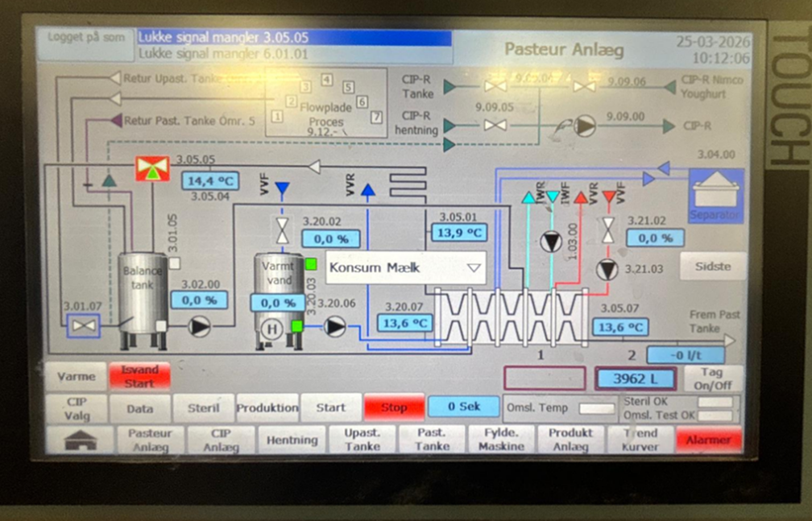
Task: Toggle the Varme button
Action: click(x=75, y=376)
